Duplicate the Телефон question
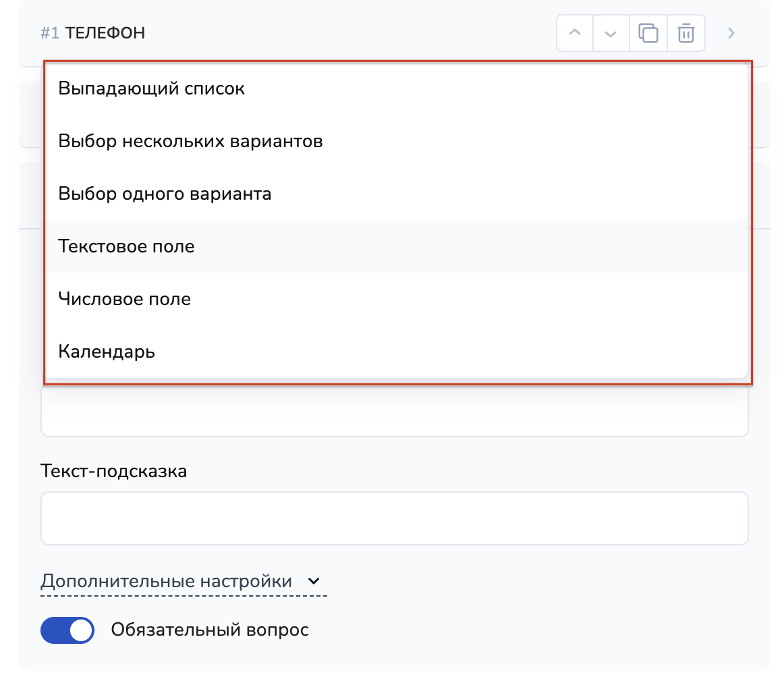The width and height of the screenshot is (784, 683). click(648, 33)
